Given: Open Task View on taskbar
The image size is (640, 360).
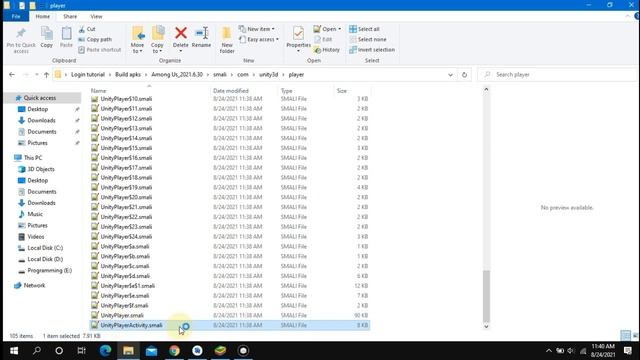Looking at the screenshot, I should 81,351.
